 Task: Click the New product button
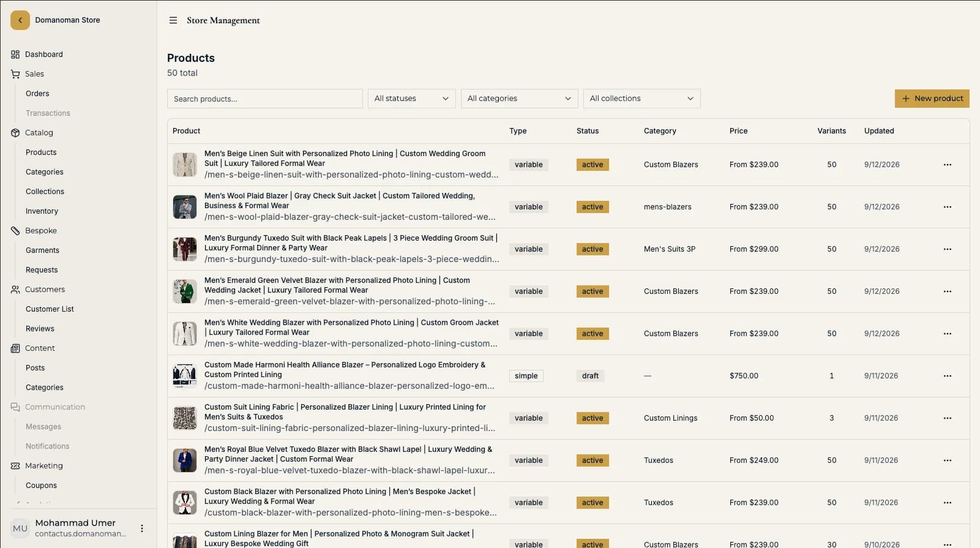pos(932,99)
